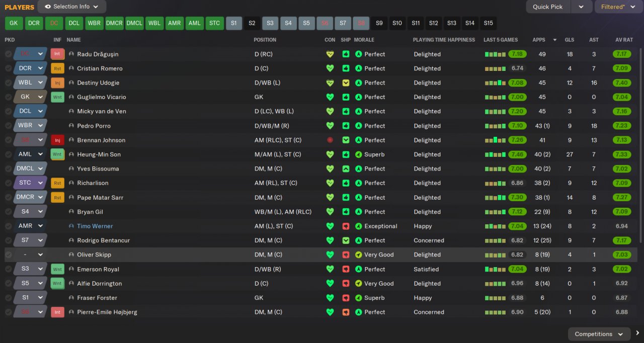Toggle pick checkmark for Timo Werner
644x343 pixels.
click(9, 226)
